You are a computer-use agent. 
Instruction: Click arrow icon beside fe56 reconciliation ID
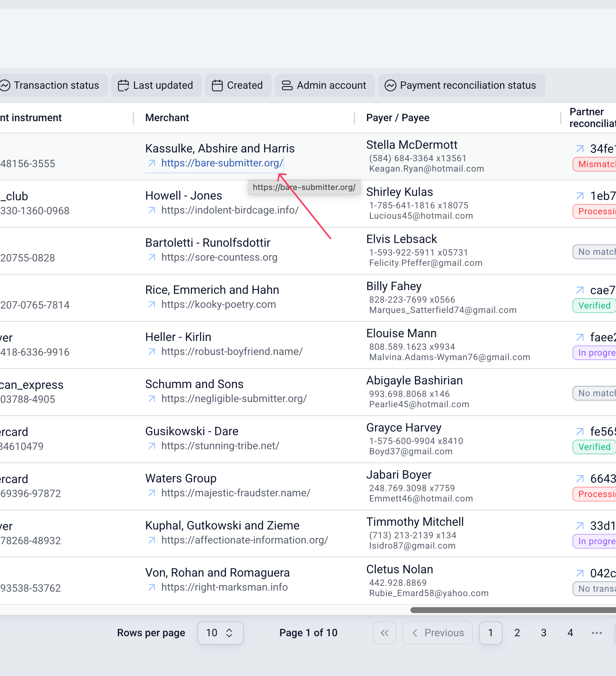(580, 432)
